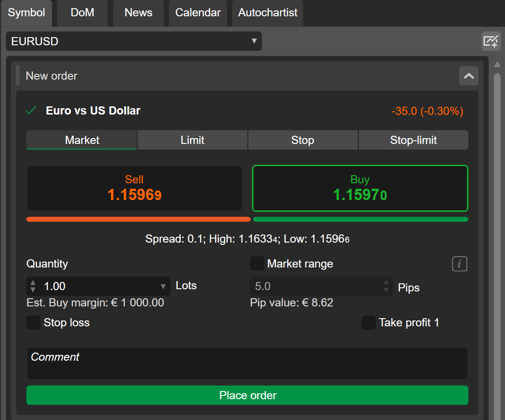Enable the Market range checkbox
This screenshot has width=505, height=420.
tap(257, 263)
